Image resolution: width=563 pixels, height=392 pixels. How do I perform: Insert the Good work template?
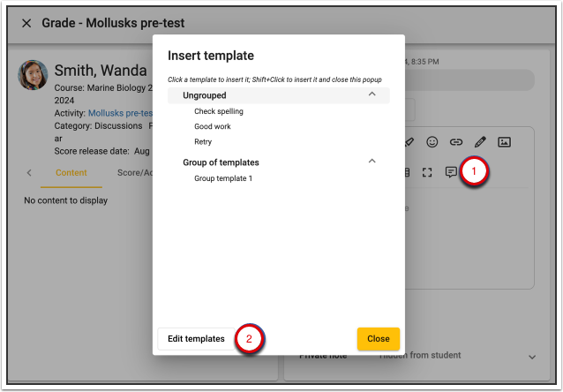click(212, 126)
